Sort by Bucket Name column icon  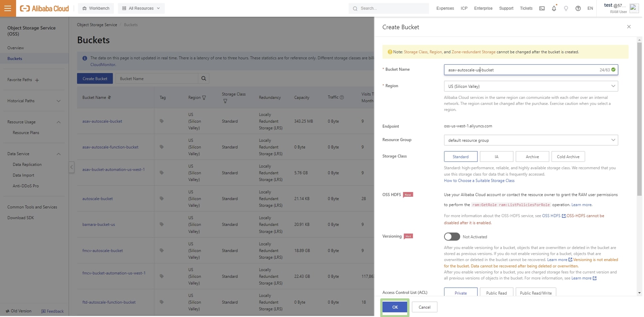[109, 98]
